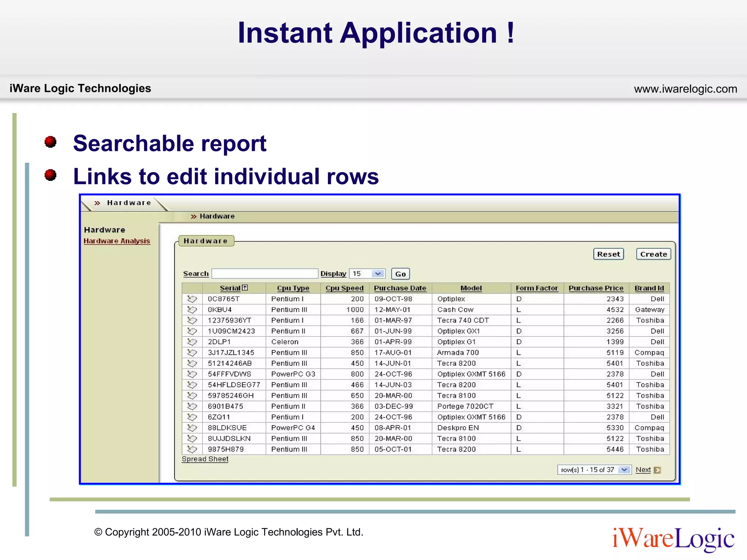The image size is (747, 560).
Task: Click the Create button
Action: coord(653,254)
